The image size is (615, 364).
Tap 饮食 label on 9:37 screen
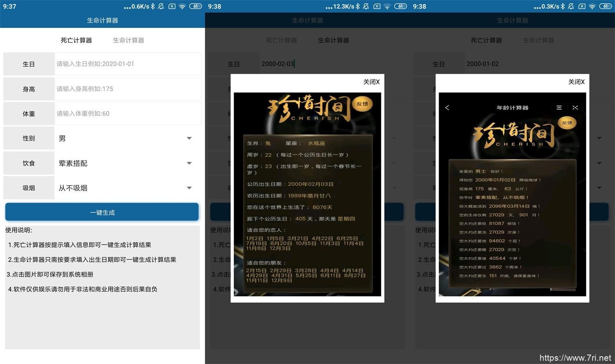coord(29,163)
